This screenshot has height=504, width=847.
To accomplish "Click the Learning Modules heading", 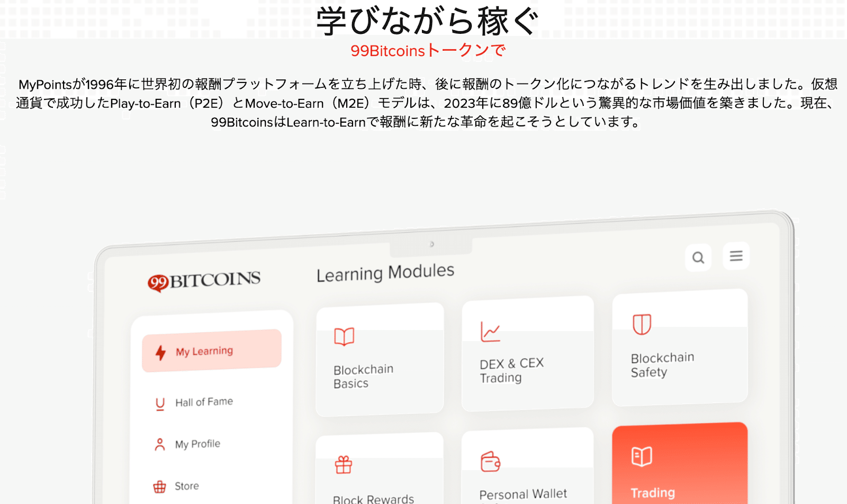I will click(x=385, y=273).
